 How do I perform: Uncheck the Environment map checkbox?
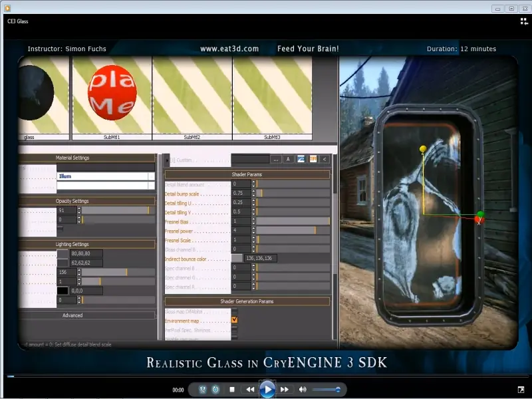click(235, 320)
